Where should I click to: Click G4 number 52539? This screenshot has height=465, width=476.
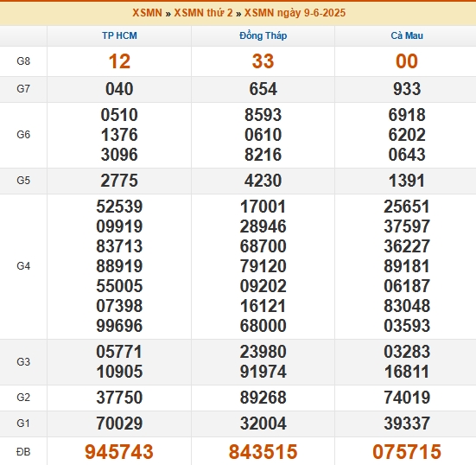tap(119, 207)
